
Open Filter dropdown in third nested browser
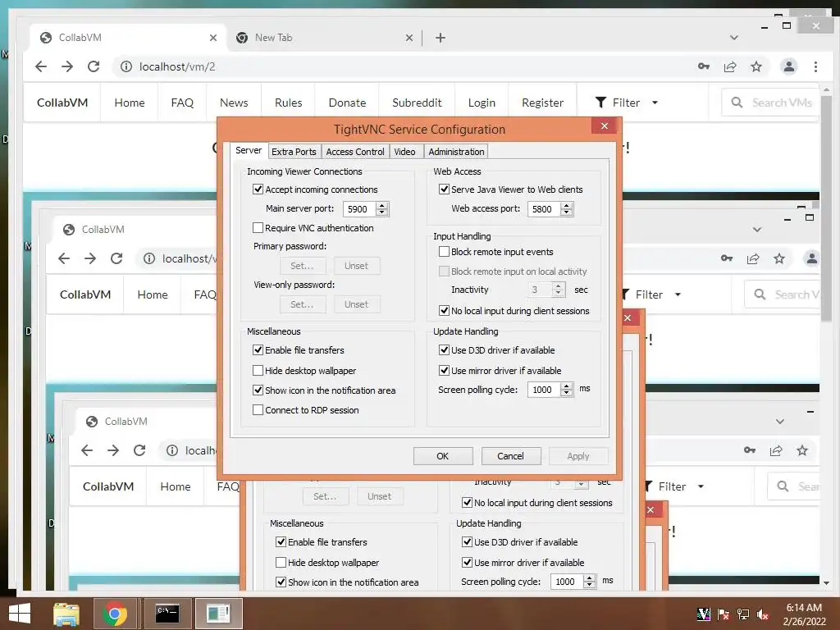(x=674, y=486)
